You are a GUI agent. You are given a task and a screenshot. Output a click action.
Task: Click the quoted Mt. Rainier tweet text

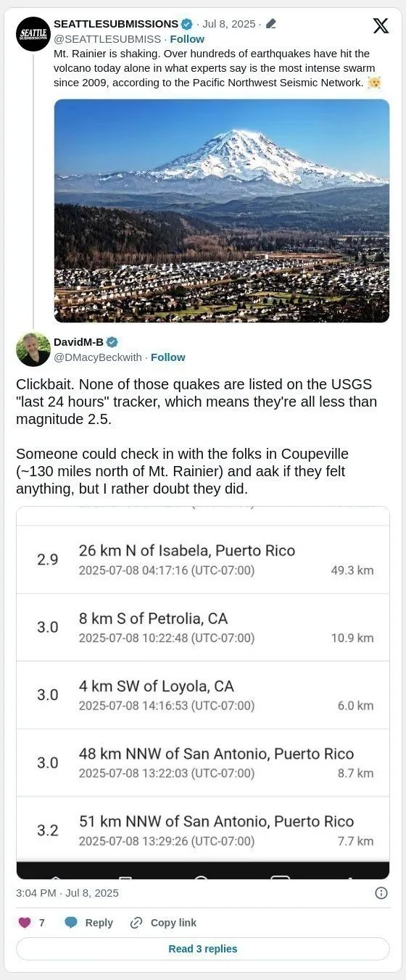[x=217, y=69]
